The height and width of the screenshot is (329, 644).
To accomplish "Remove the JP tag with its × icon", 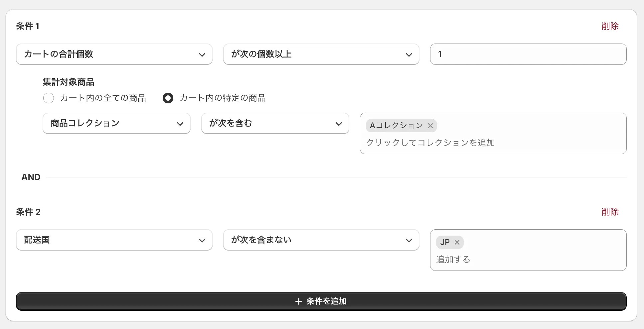I will coord(457,242).
